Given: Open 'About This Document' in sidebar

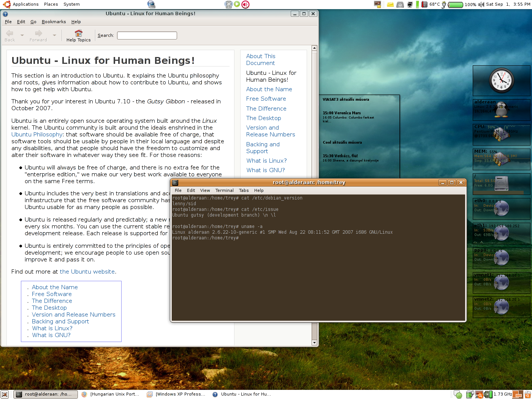Looking at the screenshot, I should (x=261, y=60).
